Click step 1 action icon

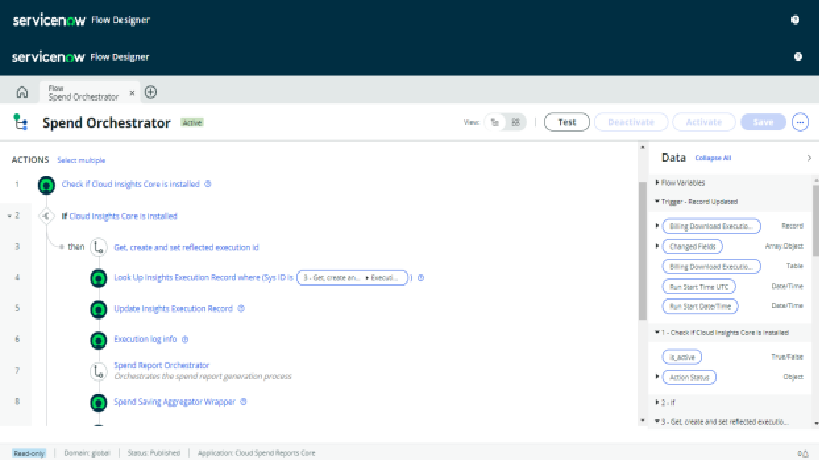[x=46, y=185]
